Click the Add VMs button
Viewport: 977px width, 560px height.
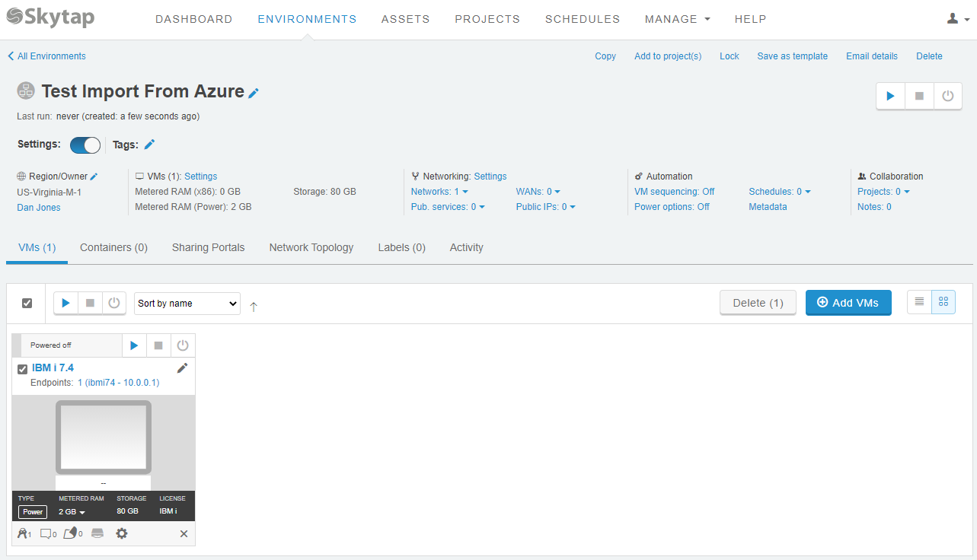848,302
